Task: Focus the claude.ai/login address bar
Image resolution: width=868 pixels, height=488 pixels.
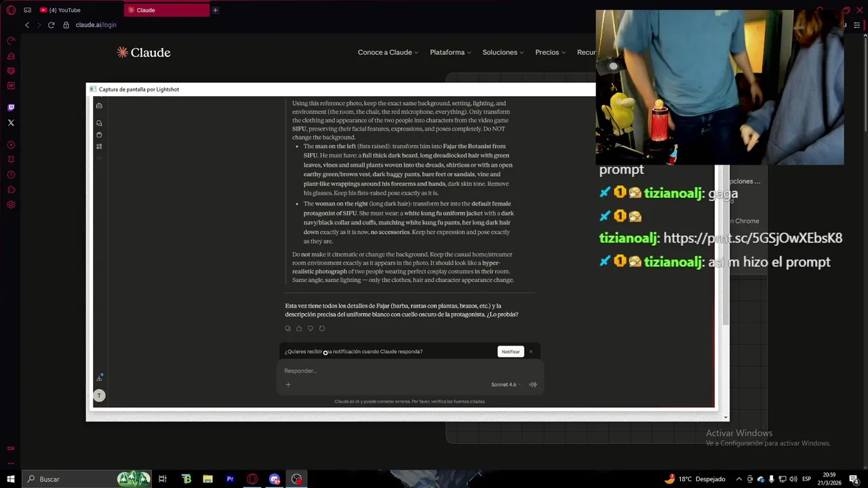Action: [96, 25]
